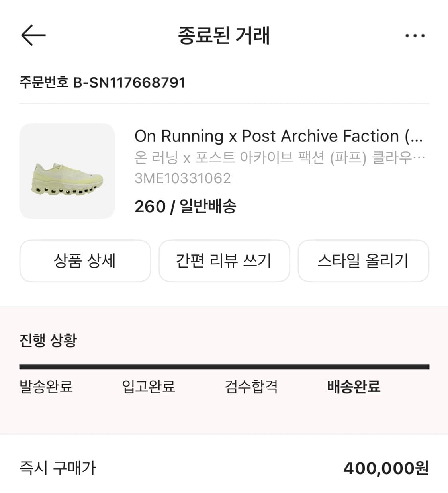448x493 pixels.
Task: Select model number 3ME10331062
Action: coord(182,178)
